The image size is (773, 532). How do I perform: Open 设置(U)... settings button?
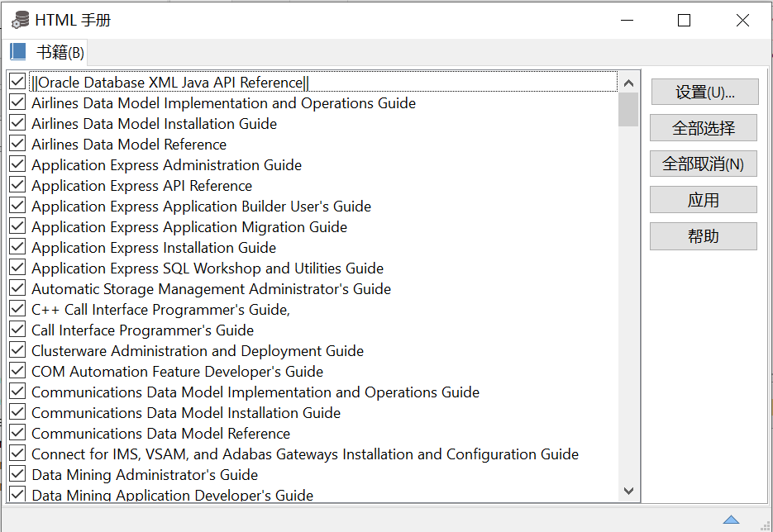coord(704,92)
